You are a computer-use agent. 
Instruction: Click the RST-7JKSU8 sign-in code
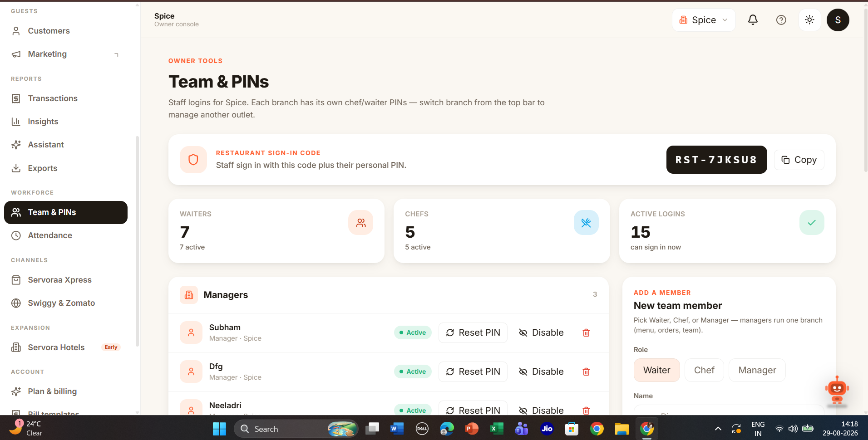pyautogui.click(x=716, y=160)
